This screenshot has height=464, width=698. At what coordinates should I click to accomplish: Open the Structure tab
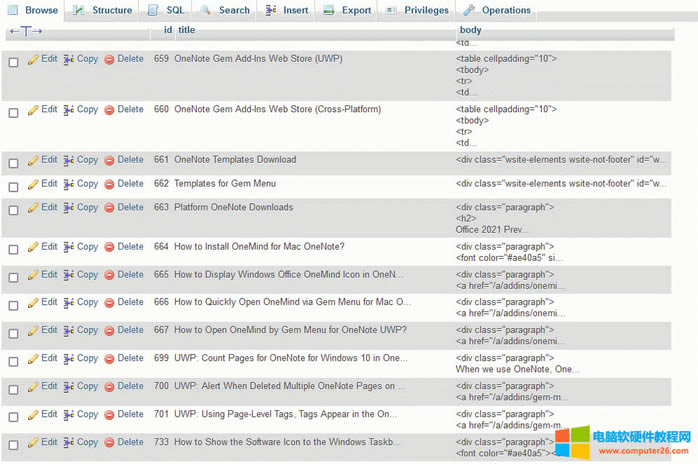click(x=102, y=11)
